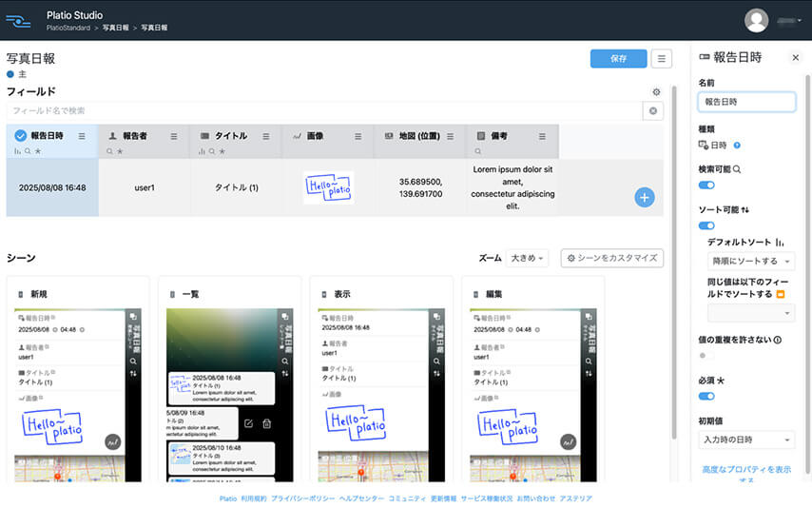Add a new field with the plus button
812x508 pixels.
(644, 197)
